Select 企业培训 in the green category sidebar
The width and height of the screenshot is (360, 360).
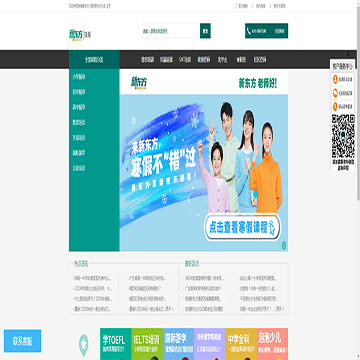[79, 168]
